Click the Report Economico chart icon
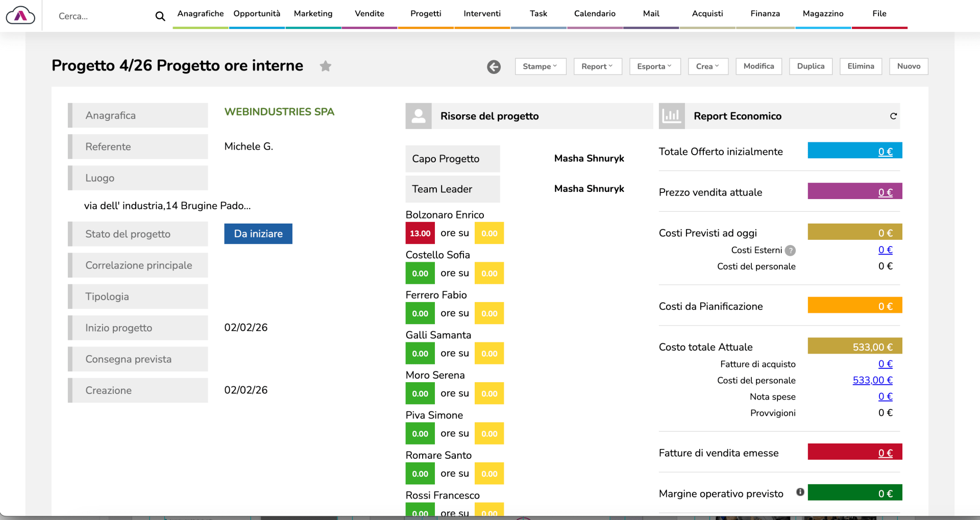The width and height of the screenshot is (980, 520). pos(671,116)
